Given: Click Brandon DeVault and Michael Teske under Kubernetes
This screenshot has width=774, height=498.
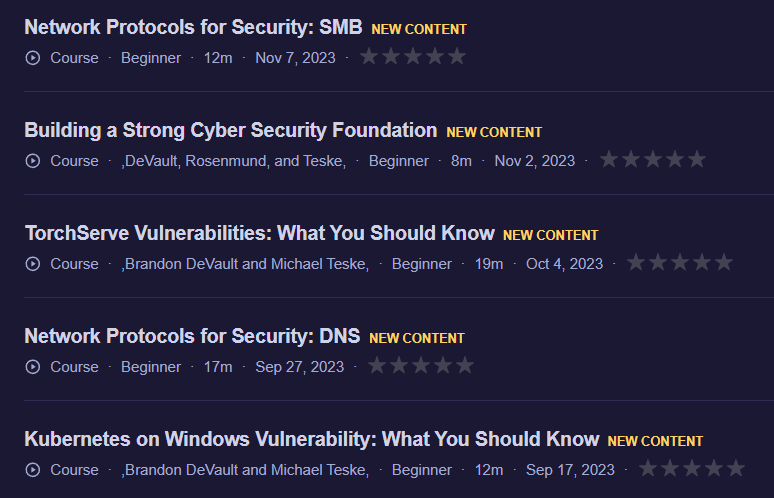Looking at the screenshot, I should 245,470.
